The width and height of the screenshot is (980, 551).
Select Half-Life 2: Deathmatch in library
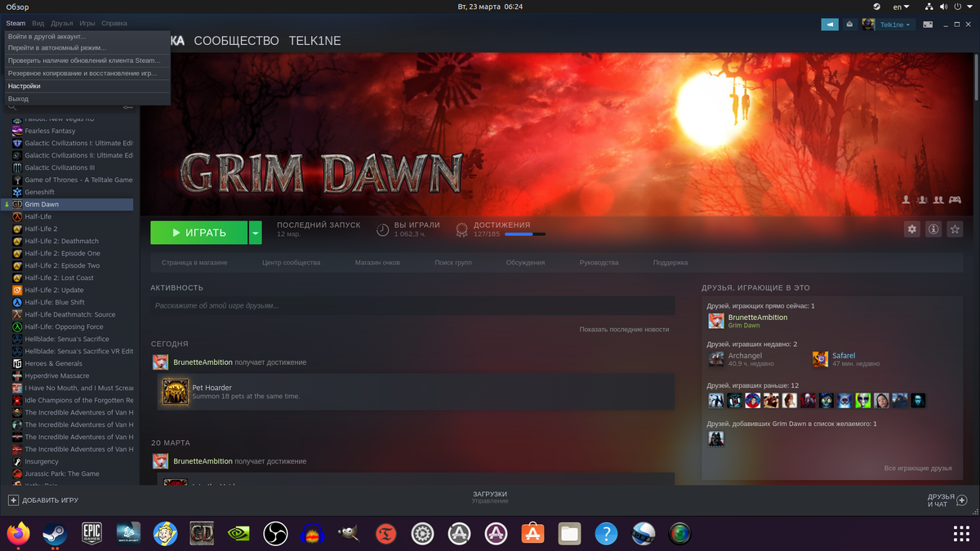pos(61,241)
